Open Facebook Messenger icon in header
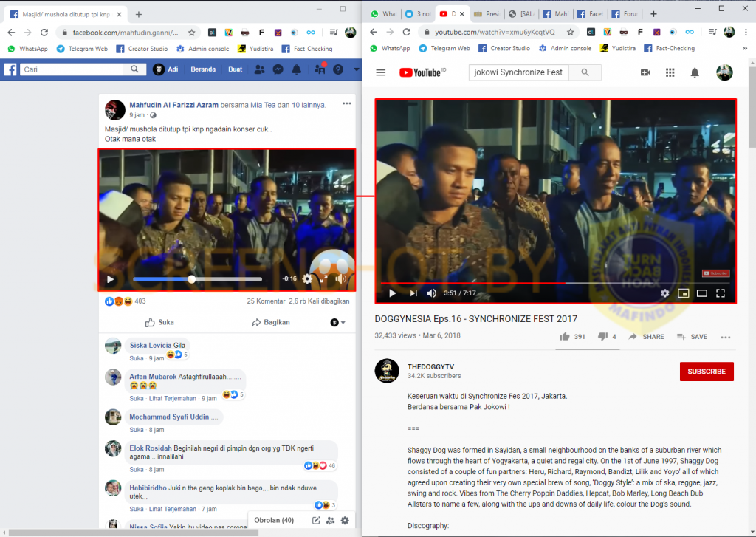Image resolution: width=756 pixels, height=537 pixels. click(x=278, y=69)
